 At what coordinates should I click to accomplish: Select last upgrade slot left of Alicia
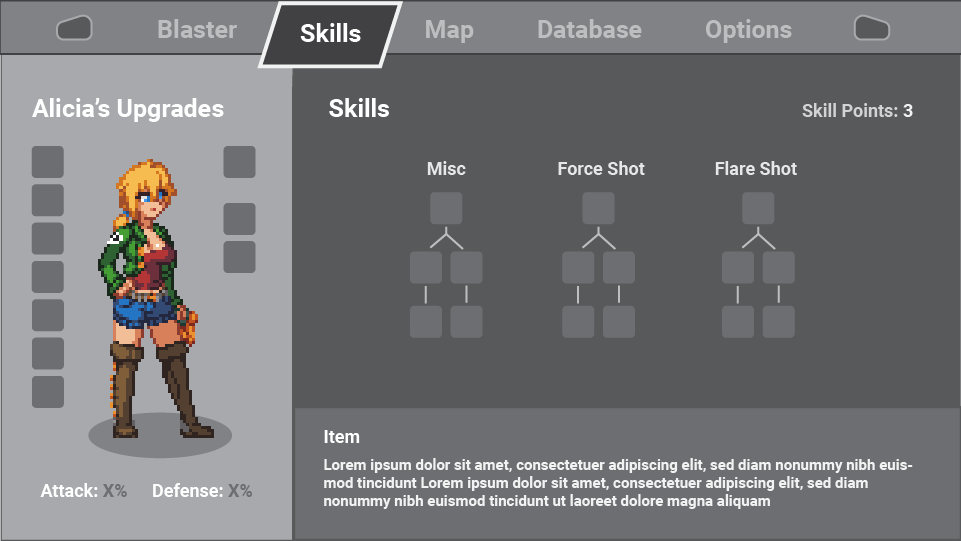[48, 392]
